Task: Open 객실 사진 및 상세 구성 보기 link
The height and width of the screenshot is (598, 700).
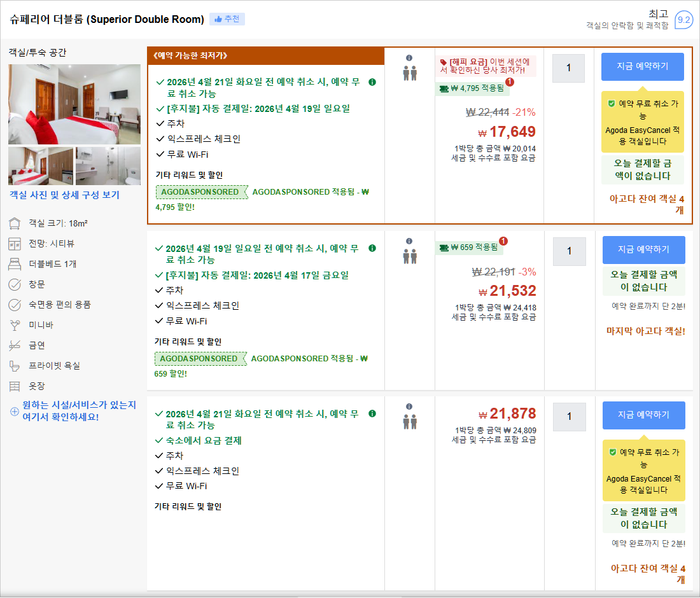Action: coord(64,195)
